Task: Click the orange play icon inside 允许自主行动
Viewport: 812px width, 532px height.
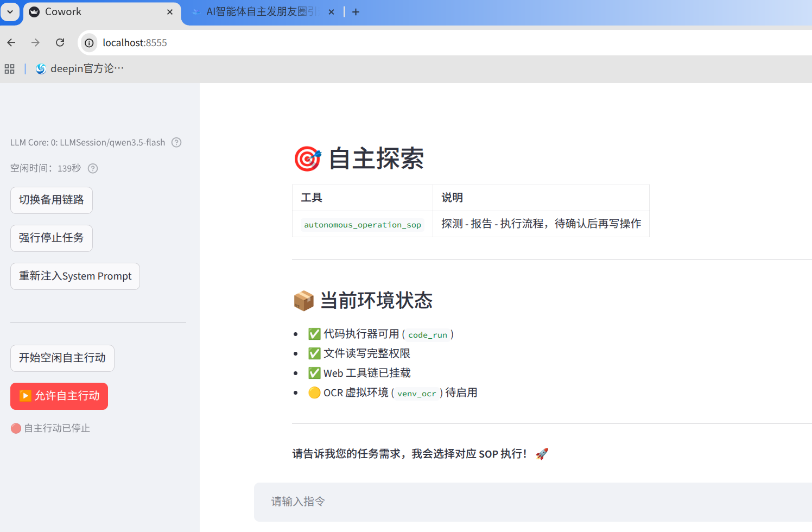Action: tap(24, 396)
